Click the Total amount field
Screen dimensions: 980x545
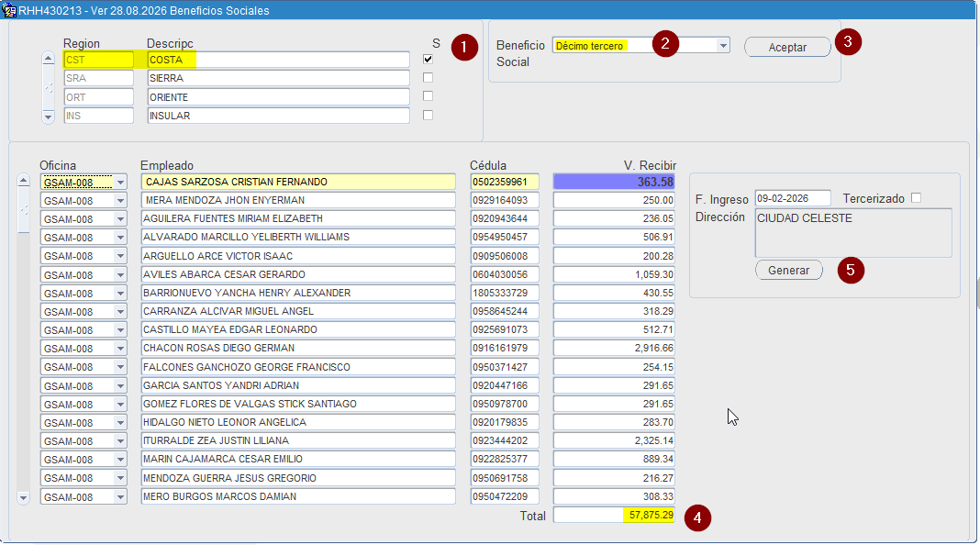click(x=614, y=515)
